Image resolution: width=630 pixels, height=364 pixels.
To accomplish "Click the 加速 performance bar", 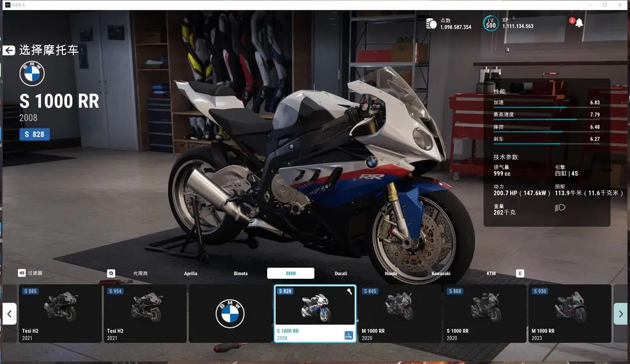I will pos(547,108).
